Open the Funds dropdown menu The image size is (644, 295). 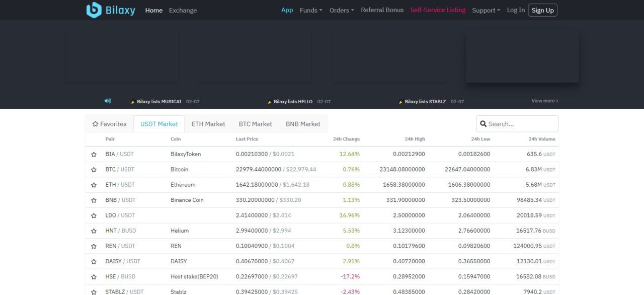coord(311,10)
